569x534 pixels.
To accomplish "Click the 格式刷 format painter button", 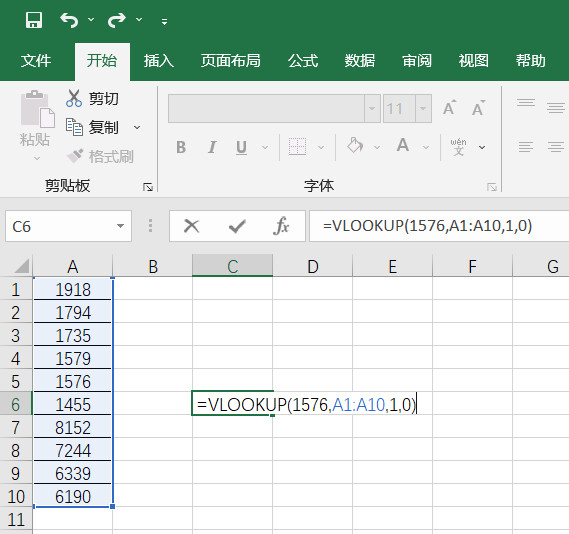I will coord(101,156).
